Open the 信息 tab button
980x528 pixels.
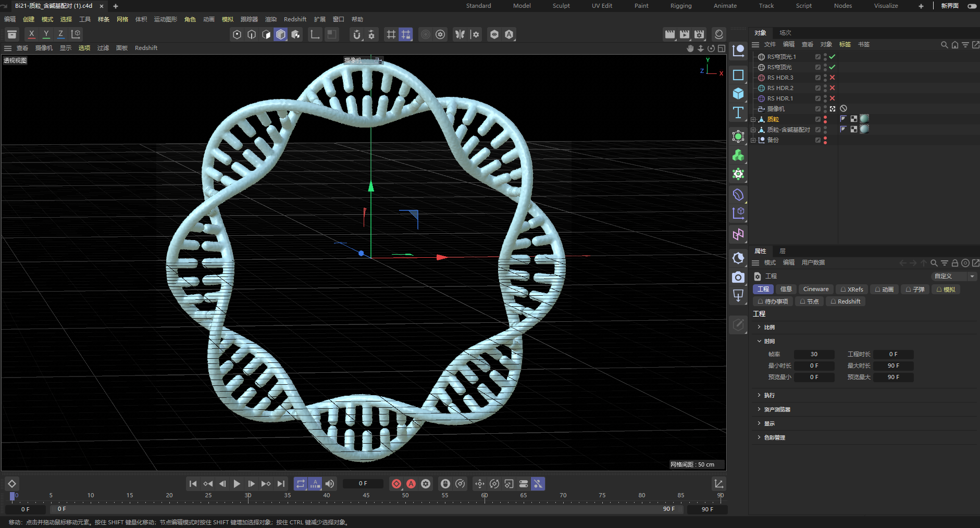tap(786, 289)
